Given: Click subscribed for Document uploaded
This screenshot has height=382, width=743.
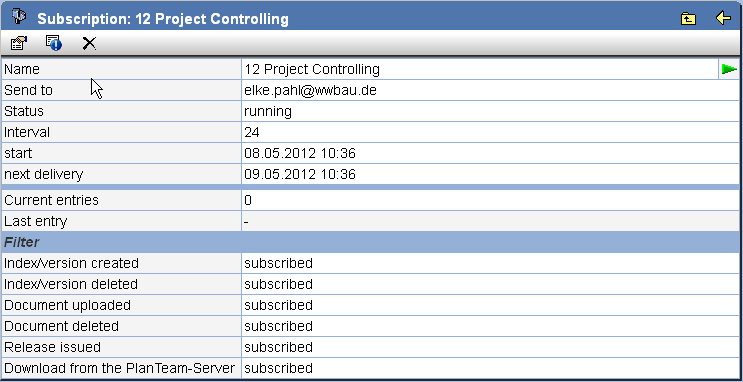Looking at the screenshot, I should point(279,305).
